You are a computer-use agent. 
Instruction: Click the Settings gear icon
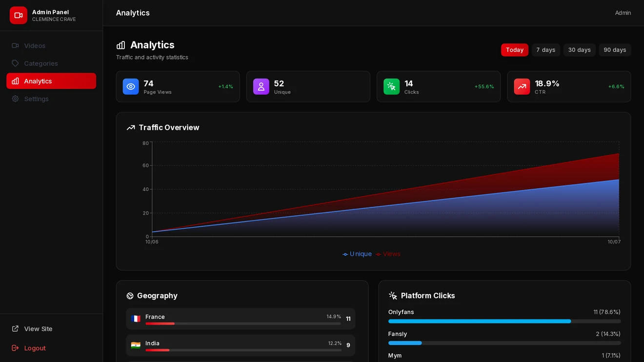click(15, 99)
